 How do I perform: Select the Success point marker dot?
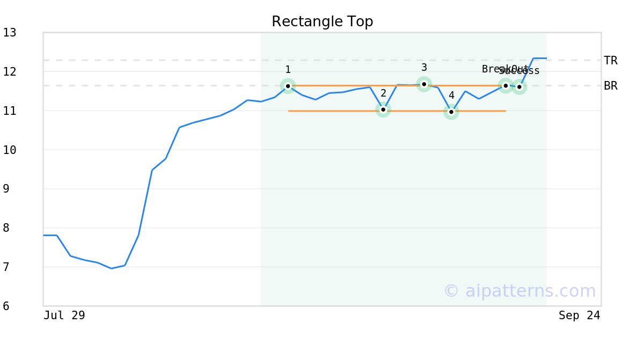(519, 87)
